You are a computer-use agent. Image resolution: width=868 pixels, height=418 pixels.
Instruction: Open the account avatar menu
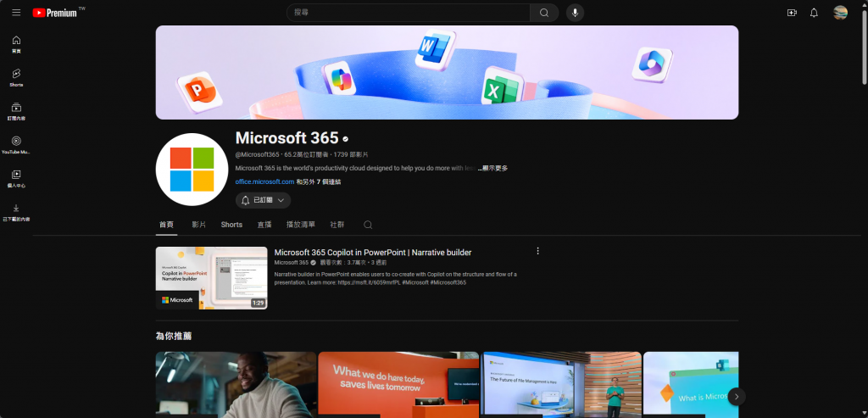point(840,13)
